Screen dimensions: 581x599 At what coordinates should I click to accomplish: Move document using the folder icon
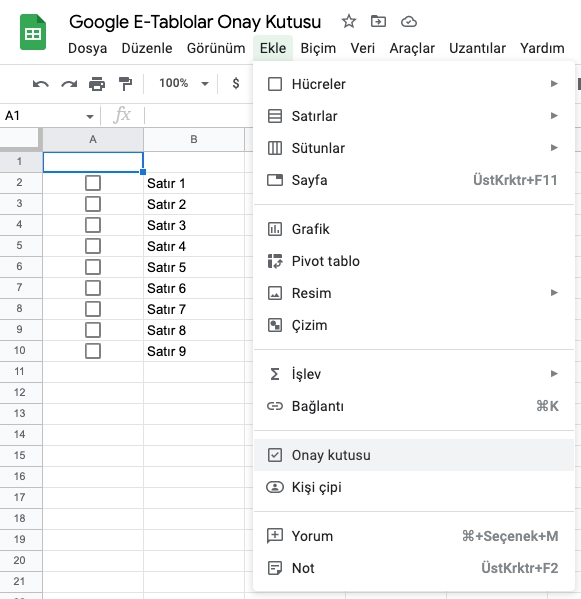378,21
